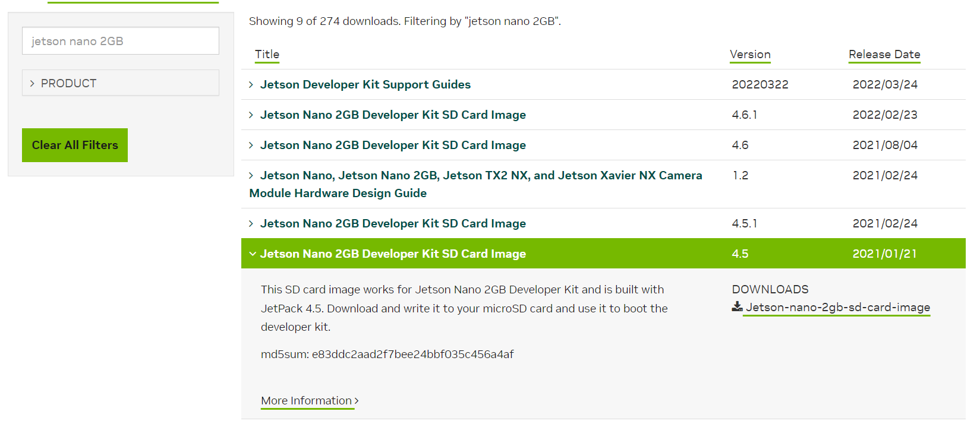Sort downloads by Version column
The image size is (980, 424).
(x=750, y=54)
